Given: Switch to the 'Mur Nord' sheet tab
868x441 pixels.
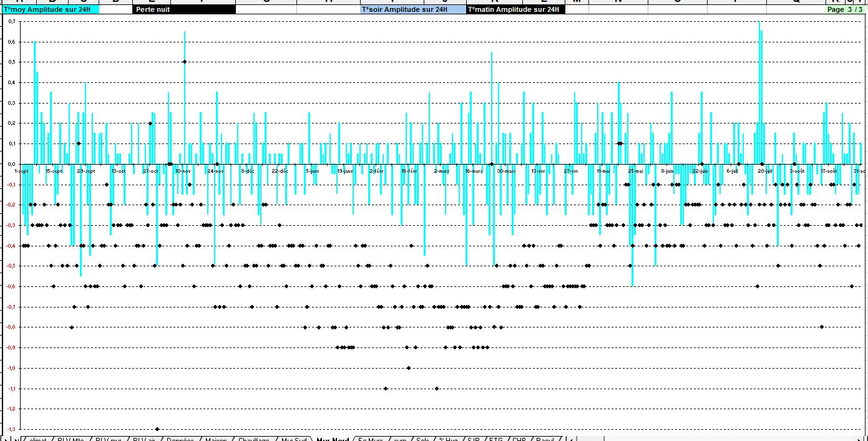Looking at the screenshot, I should coord(332,439).
